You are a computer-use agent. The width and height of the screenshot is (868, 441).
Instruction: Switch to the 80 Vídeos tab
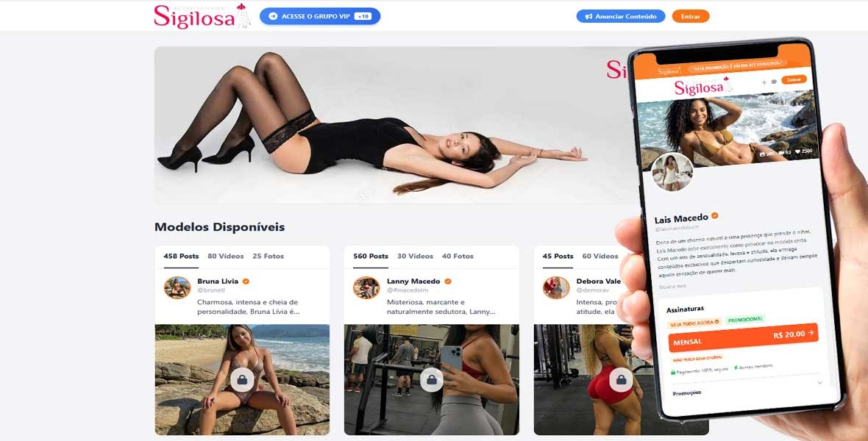pyautogui.click(x=225, y=257)
